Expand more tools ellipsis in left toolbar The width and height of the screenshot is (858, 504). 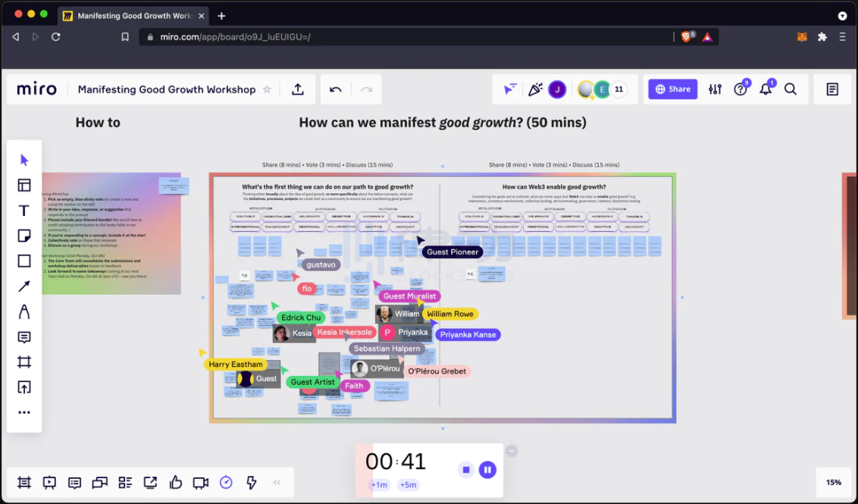coord(24,412)
